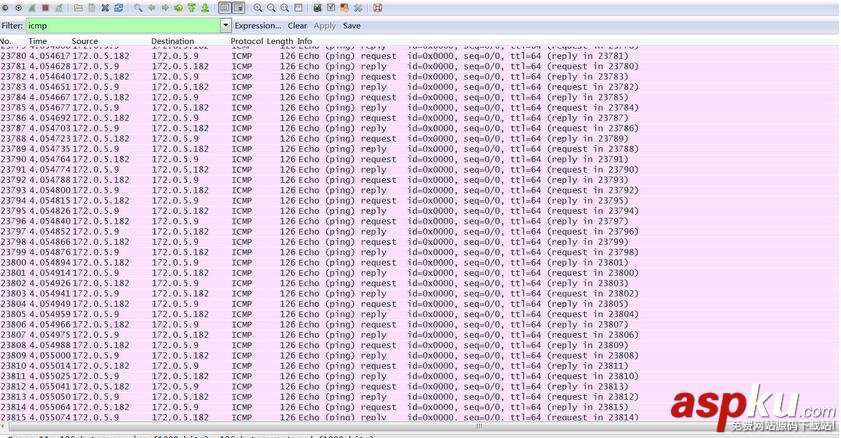841x438 pixels.
Task: Sort by the Source column header
Action: (x=85, y=41)
